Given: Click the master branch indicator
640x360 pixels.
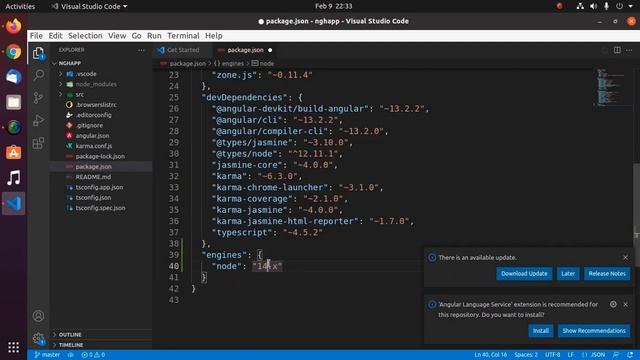Looking at the screenshot, I should coord(47,355).
